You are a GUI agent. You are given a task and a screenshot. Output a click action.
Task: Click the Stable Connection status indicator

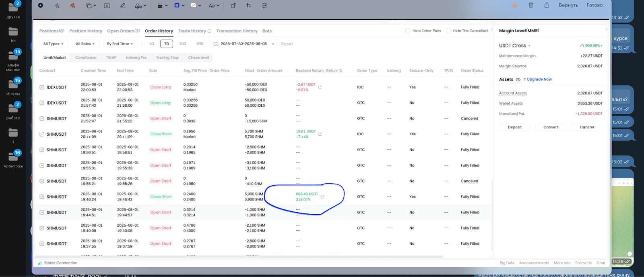[58, 263]
